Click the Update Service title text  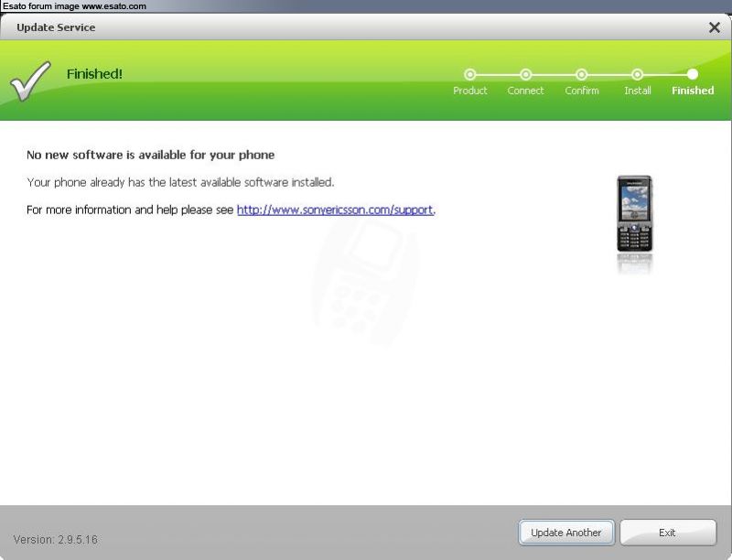click(x=56, y=27)
